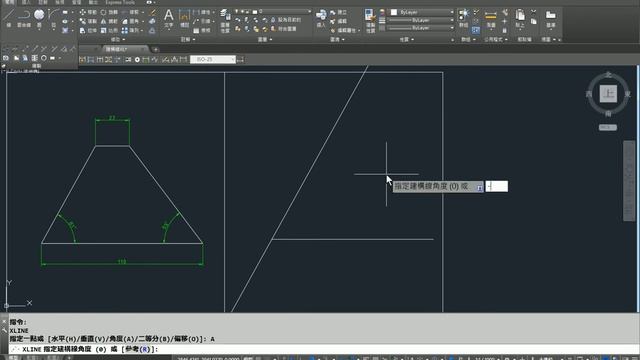This screenshot has height=360, width=640.
Task: Open the WCS menu under ViewCube
Action: pos(608,127)
